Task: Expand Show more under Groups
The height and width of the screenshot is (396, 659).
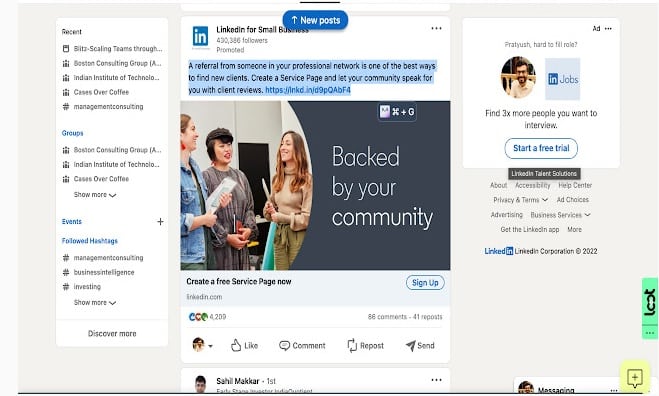Action: pyautogui.click(x=95, y=195)
